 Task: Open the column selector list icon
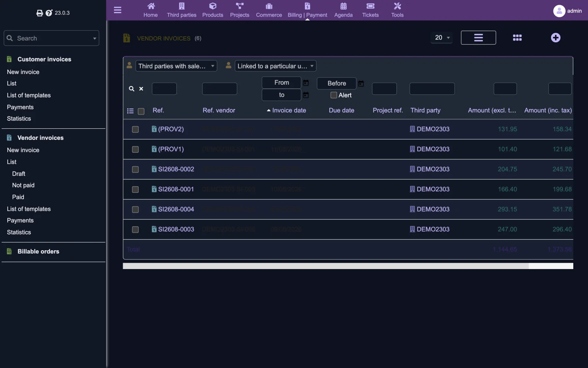pyautogui.click(x=130, y=111)
